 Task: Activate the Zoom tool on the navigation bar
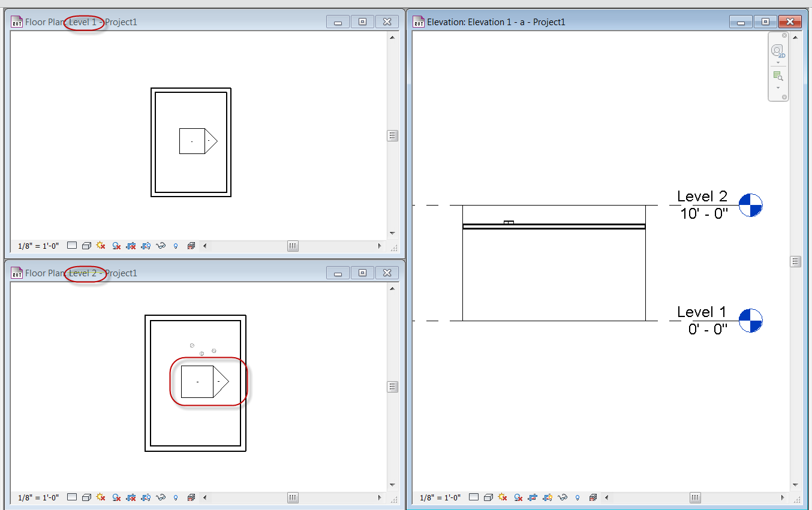pyautogui.click(x=778, y=76)
